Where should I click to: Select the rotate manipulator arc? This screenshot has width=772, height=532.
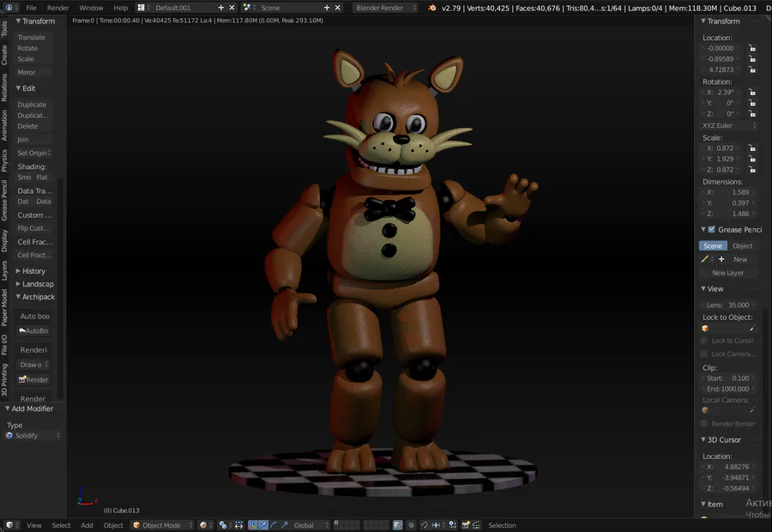tap(274, 525)
